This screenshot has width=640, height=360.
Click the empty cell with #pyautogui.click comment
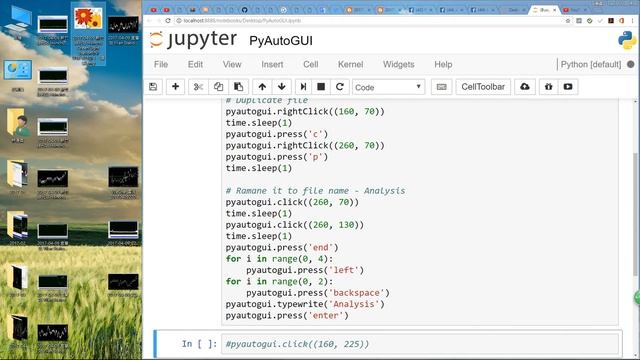(x=420, y=344)
